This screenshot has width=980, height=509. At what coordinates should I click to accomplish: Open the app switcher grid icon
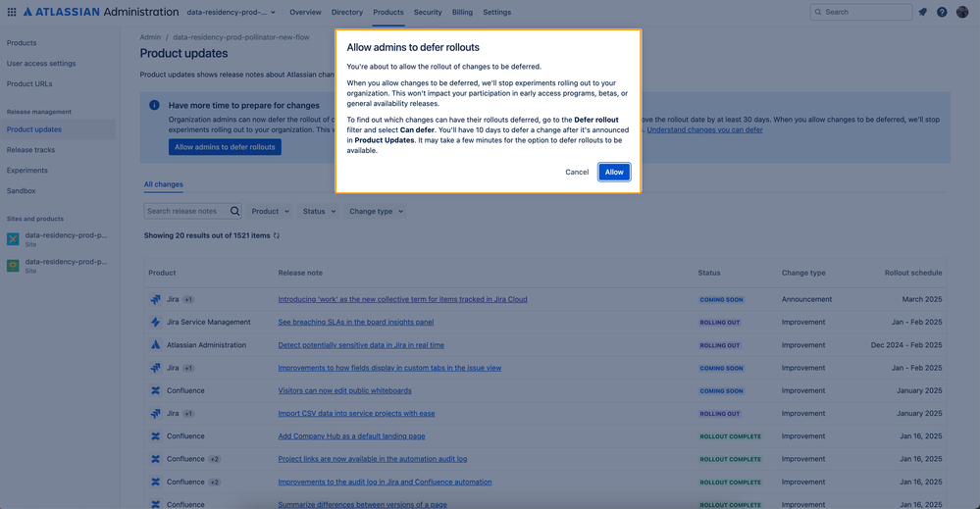[x=11, y=12]
